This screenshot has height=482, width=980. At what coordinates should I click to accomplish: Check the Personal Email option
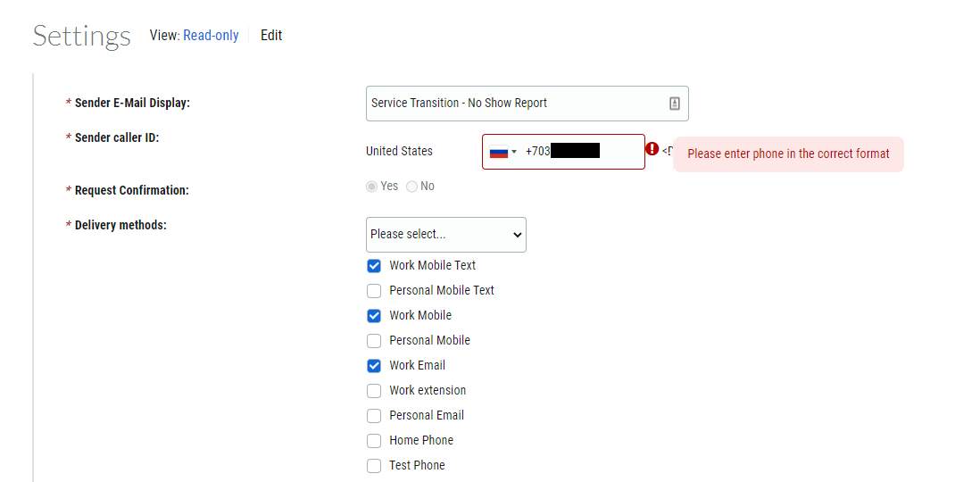coord(374,416)
